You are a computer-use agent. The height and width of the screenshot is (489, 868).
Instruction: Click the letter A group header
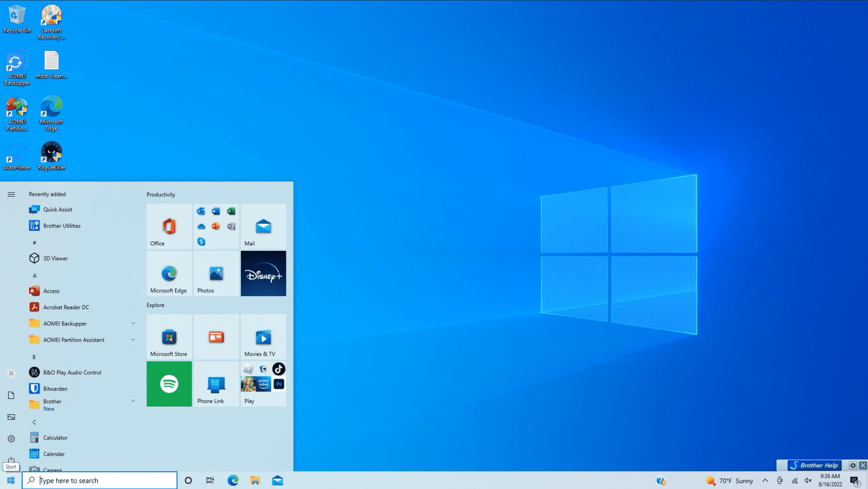point(35,275)
